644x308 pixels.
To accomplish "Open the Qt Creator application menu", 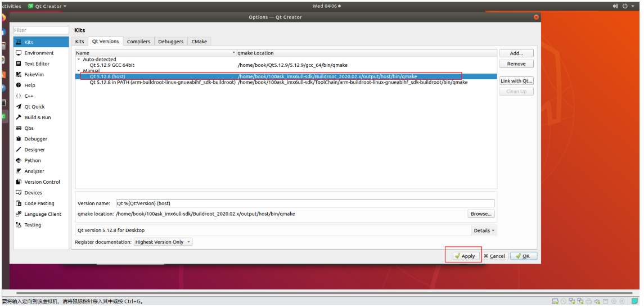I will (x=47, y=6).
